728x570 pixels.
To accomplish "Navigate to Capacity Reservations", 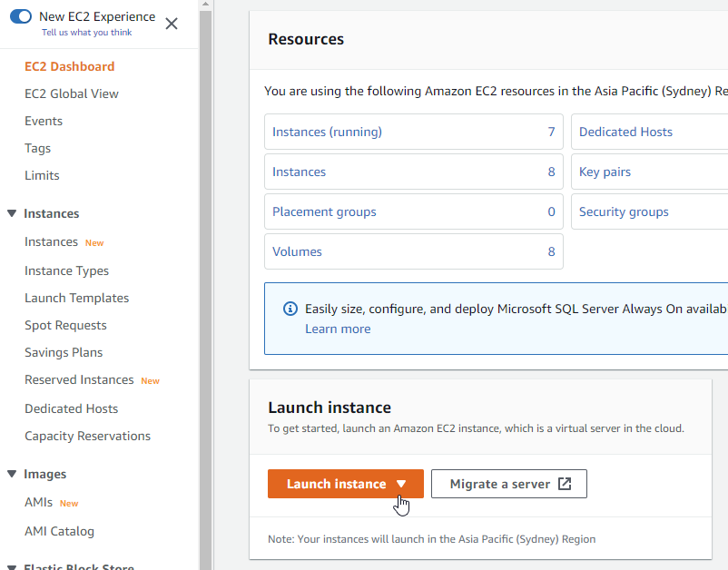I will [x=87, y=436].
